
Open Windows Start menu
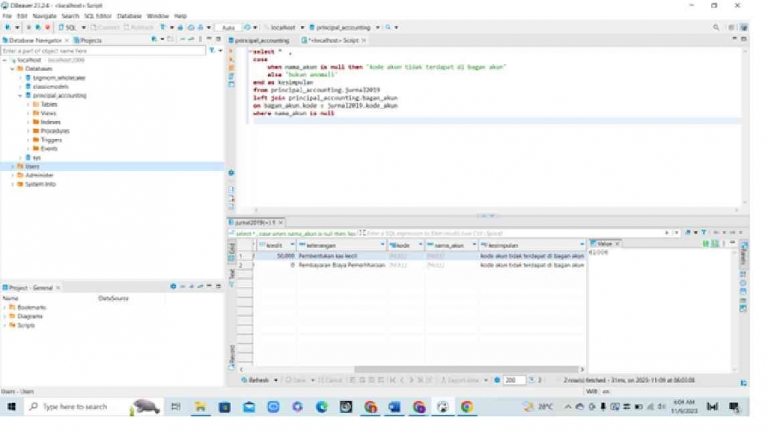(x=11, y=406)
